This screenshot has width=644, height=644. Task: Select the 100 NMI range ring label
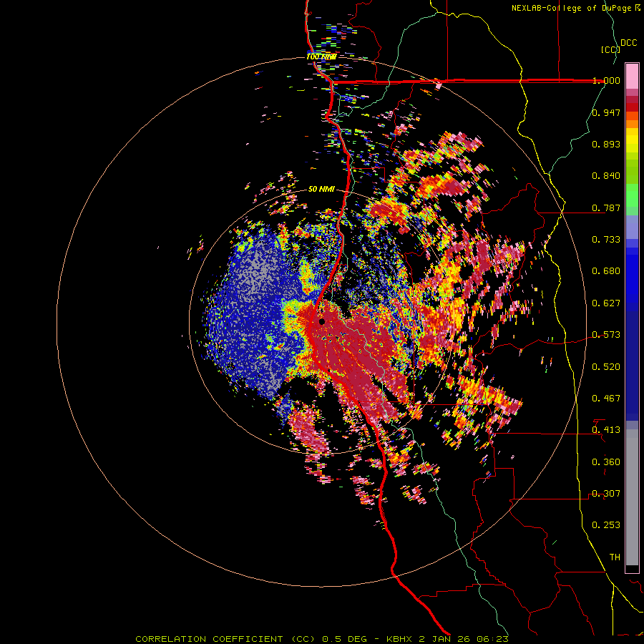(x=321, y=57)
